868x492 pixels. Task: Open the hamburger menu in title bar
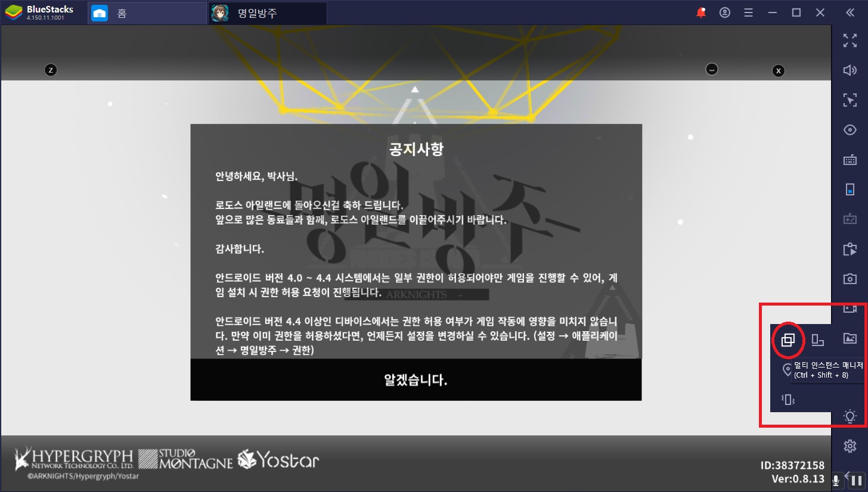coord(748,13)
